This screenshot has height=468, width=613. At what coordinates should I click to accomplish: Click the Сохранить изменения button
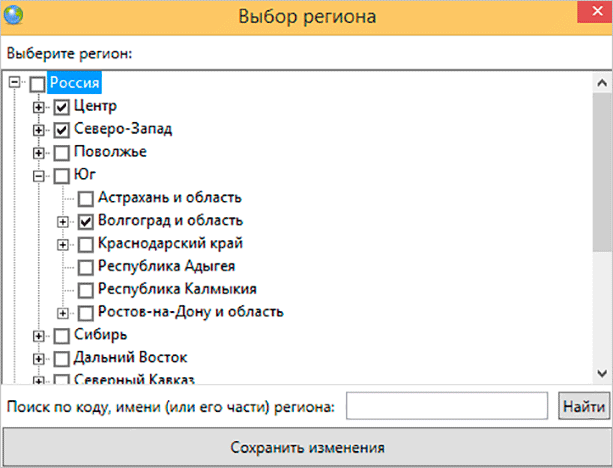coord(307,447)
